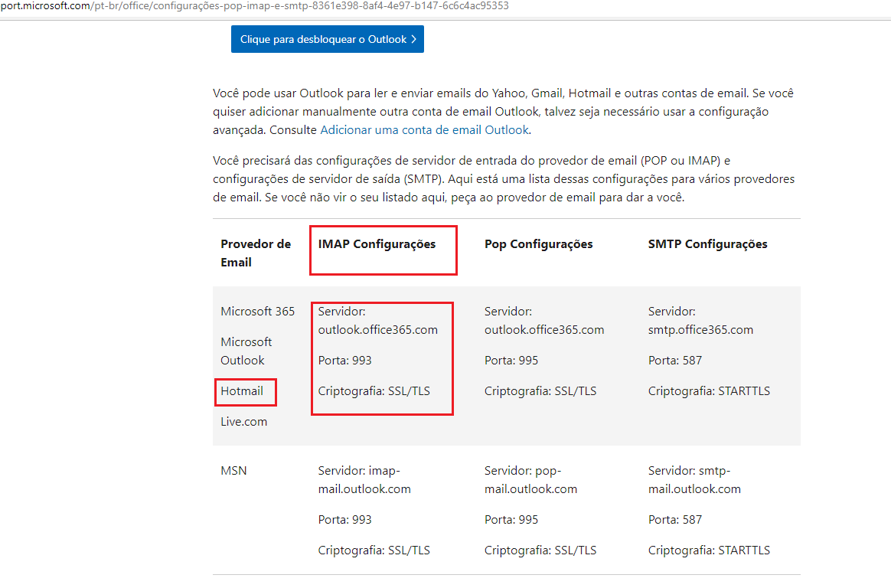891x588 pixels.
Task: Click MSN POP server 'pop-mail.outlook.com' text
Action: 530,480
